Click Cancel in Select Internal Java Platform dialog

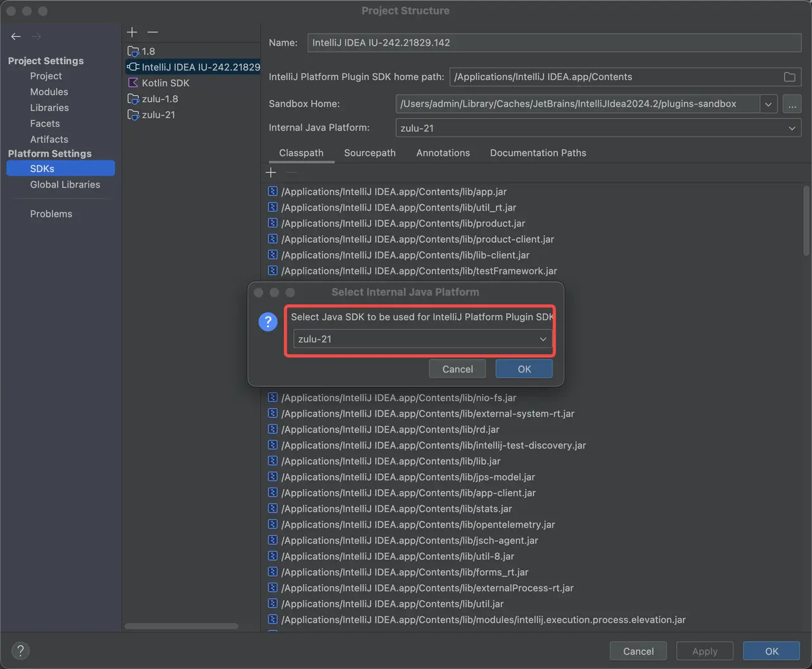(457, 369)
